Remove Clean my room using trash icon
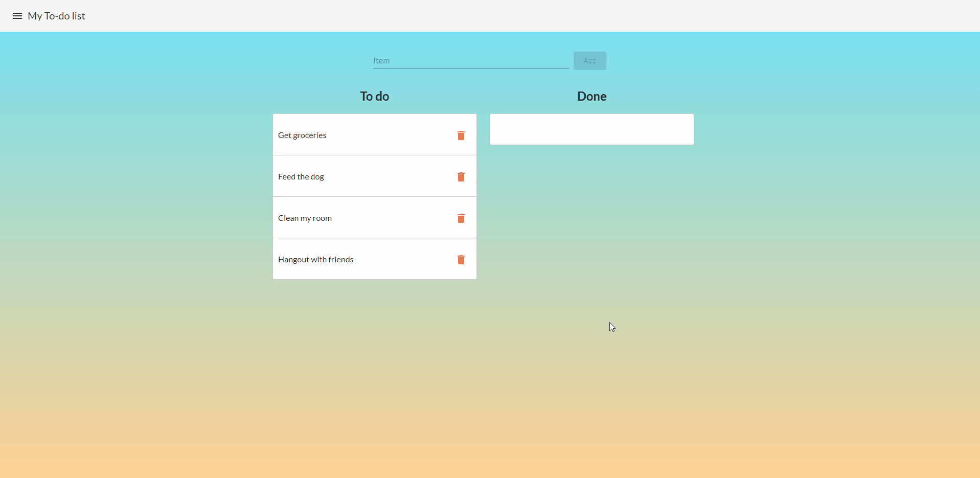 coord(461,218)
